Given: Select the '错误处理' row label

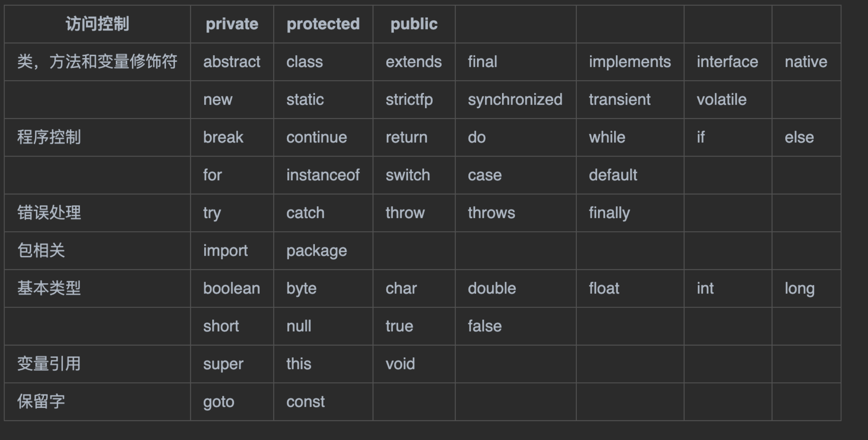Looking at the screenshot, I should point(49,213).
